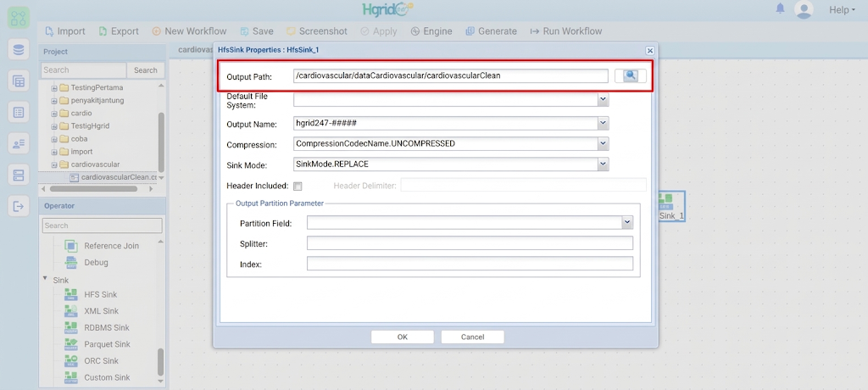This screenshot has width=868, height=390.
Task: Take a Screenshot from toolbar
Action: tap(317, 31)
